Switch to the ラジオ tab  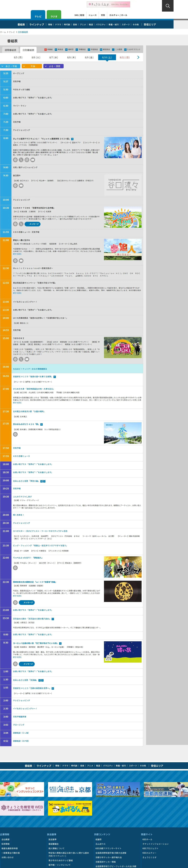(x=54, y=14)
